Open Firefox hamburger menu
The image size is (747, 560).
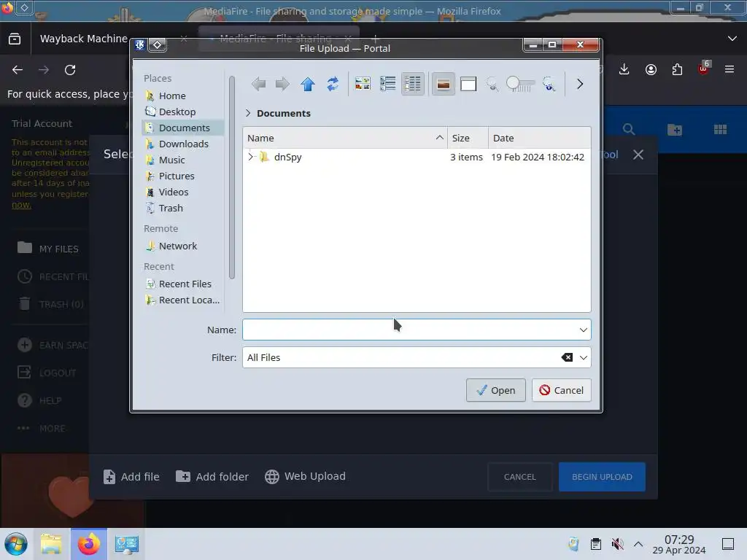point(729,69)
